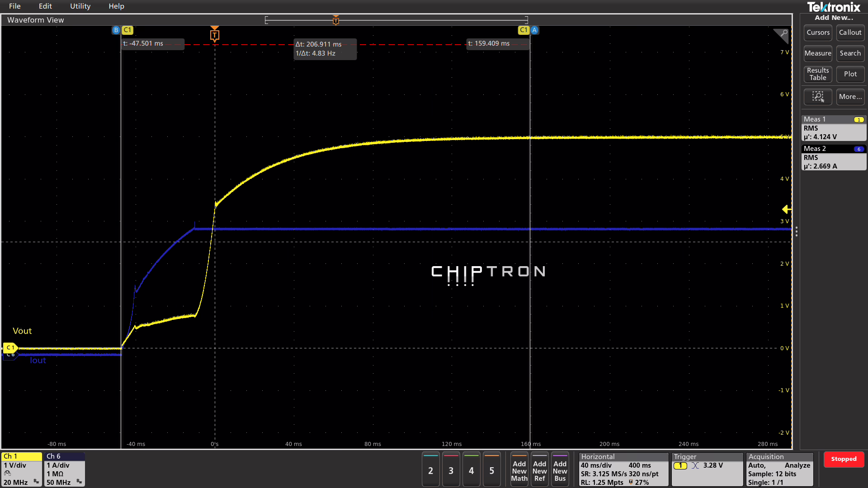868x488 pixels.
Task: Click the yellow trigger level arrow
Action: click(786, 209)
